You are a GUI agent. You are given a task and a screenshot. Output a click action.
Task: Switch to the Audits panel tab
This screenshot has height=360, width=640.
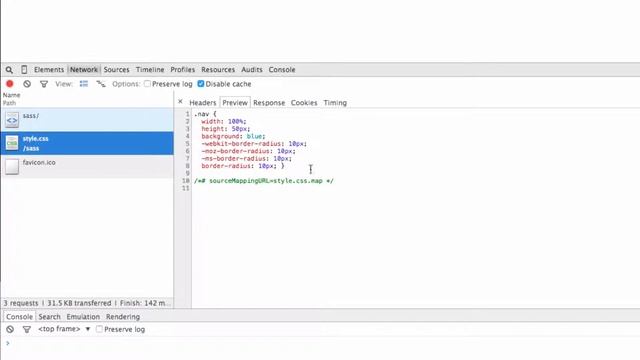(251, 70)
